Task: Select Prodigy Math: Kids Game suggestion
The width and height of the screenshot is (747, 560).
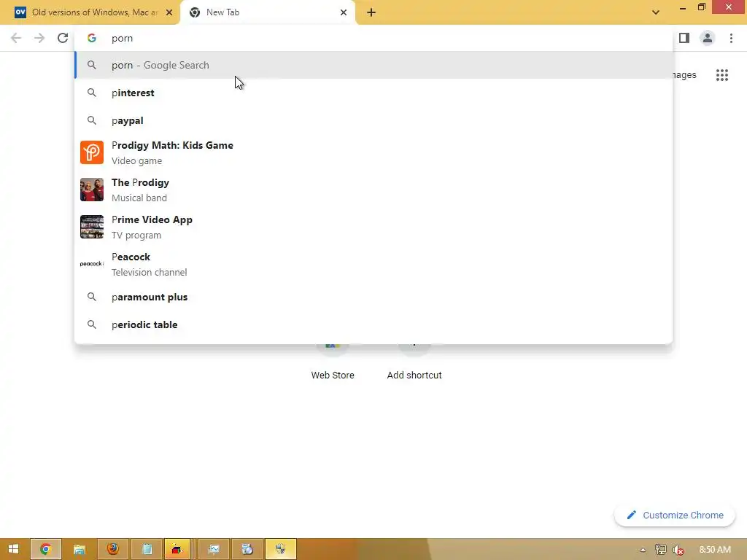Action: [x=373, y=152]
